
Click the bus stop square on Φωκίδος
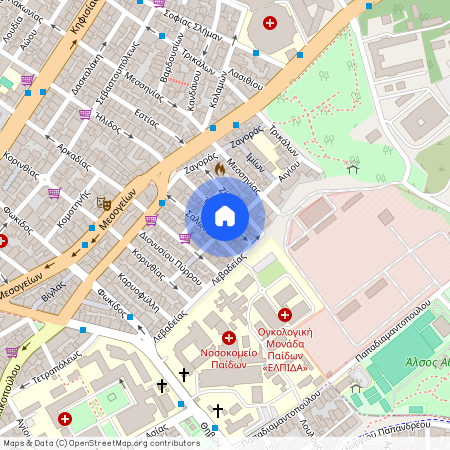click(x=130, y=317)
